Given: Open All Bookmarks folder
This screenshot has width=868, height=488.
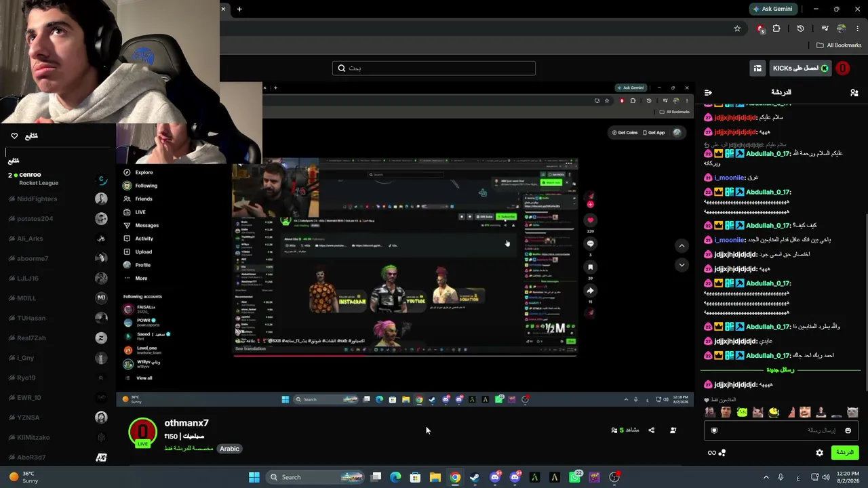Looking at the screenshot, I should point(838,45).
